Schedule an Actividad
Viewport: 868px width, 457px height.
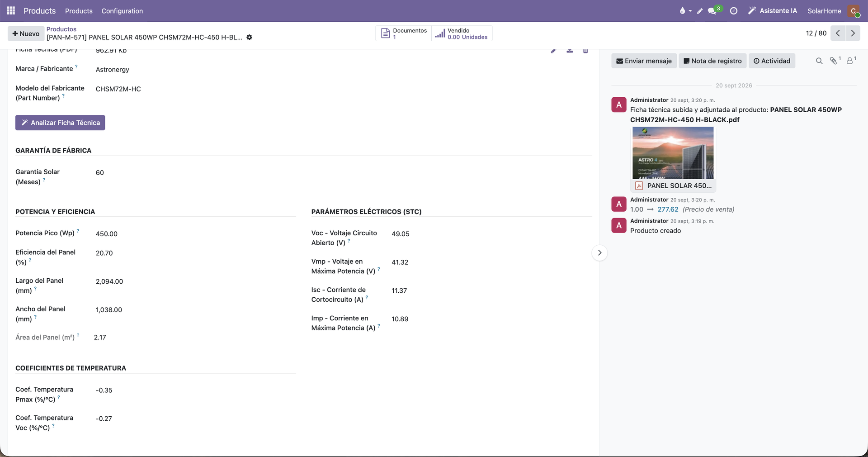pos(772,61)
